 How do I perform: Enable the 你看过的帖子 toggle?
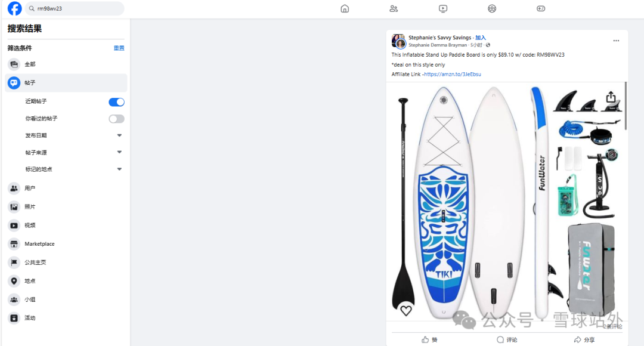coord(116,119)
